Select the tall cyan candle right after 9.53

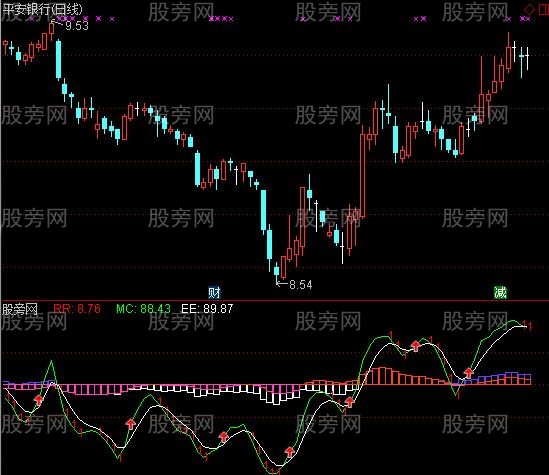click(58, 60)
